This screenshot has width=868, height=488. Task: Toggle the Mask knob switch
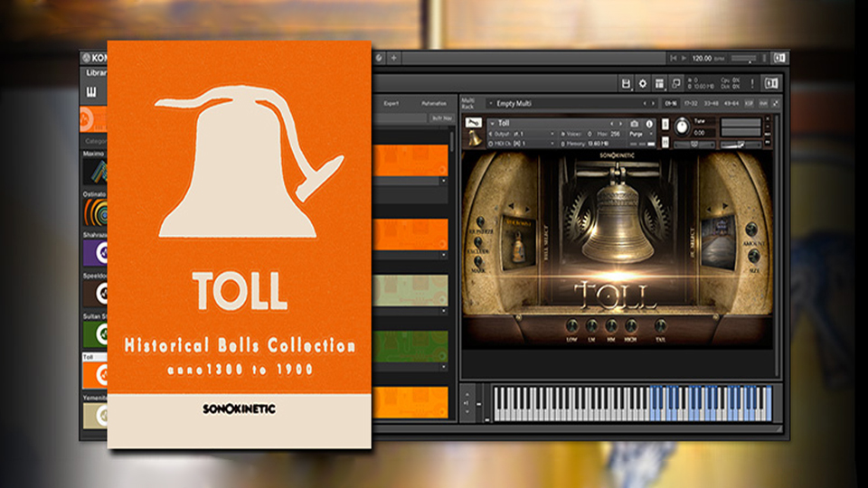click(477, 262)
